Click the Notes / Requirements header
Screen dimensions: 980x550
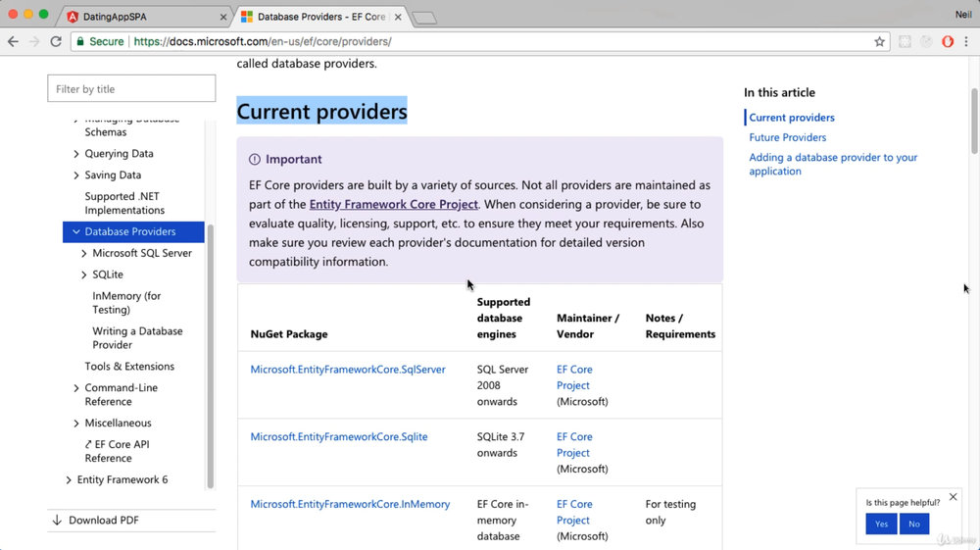tap(680, 326)
